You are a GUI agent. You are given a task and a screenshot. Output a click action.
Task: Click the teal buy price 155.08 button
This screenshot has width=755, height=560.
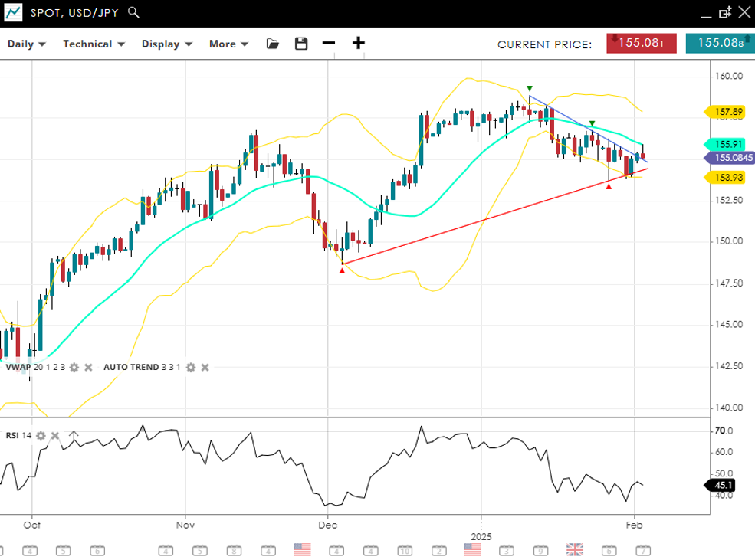(x=720, y=44)
